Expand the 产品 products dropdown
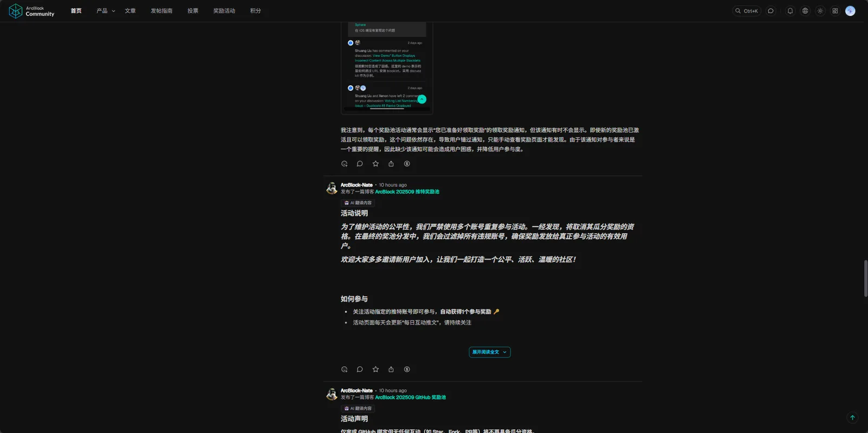The image size is (868, 433). pos(106,11)
